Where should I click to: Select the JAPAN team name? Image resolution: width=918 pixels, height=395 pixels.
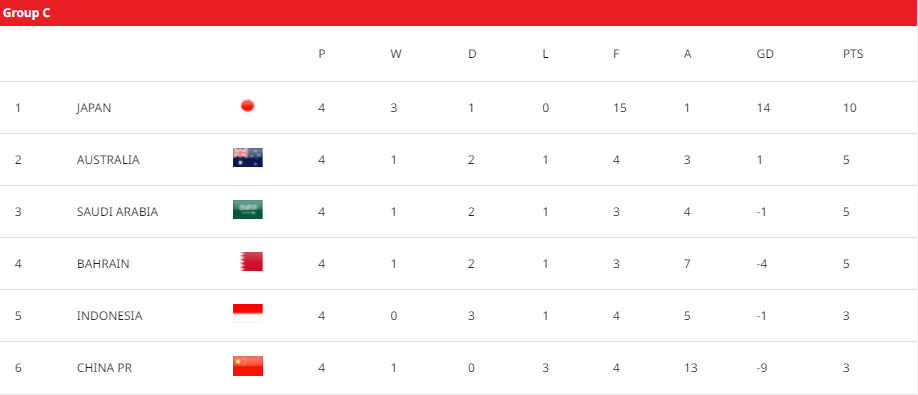point(94,108)
